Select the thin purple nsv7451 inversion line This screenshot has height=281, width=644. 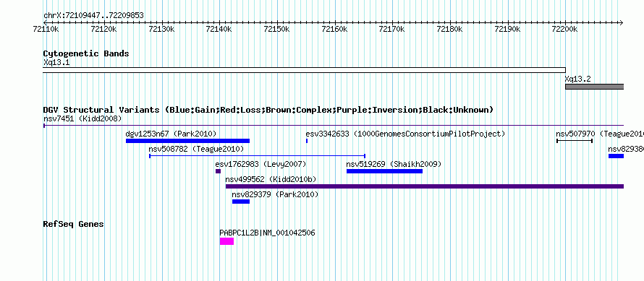click(333, 126)
